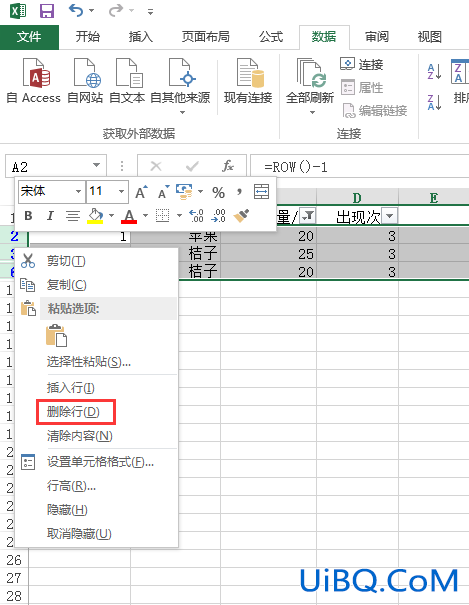
Task: Choose 剪切(T) from context menu
Action: (96, 261)
